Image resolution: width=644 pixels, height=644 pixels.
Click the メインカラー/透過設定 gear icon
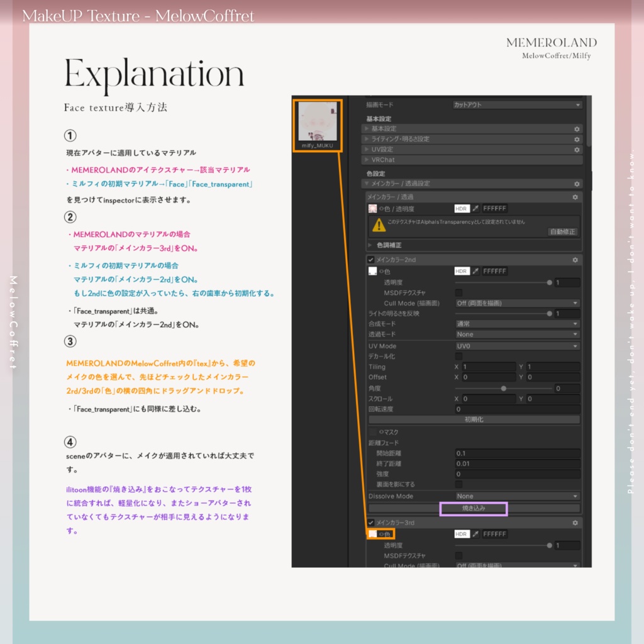click(x=577, y=184)
